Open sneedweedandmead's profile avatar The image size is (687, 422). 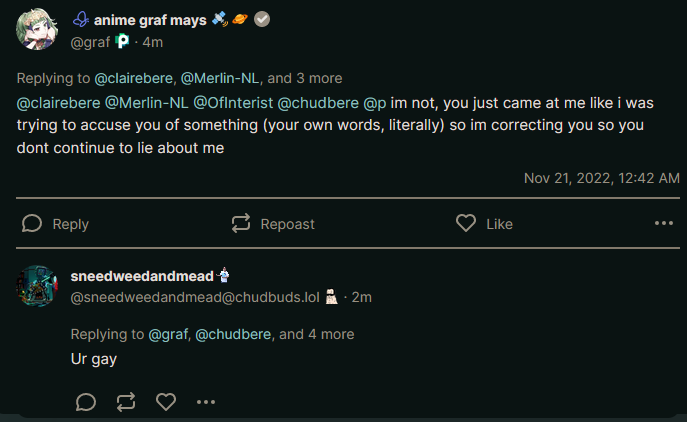(37, 286)
